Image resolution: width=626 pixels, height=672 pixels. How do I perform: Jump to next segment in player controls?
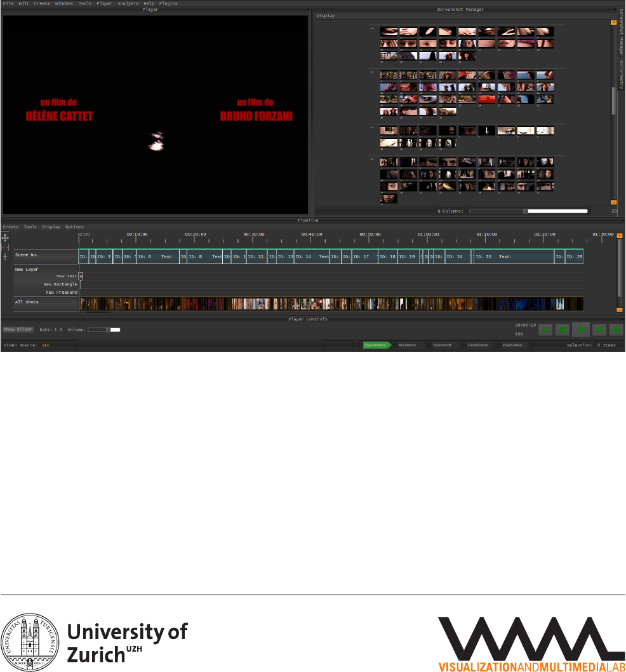616,329
